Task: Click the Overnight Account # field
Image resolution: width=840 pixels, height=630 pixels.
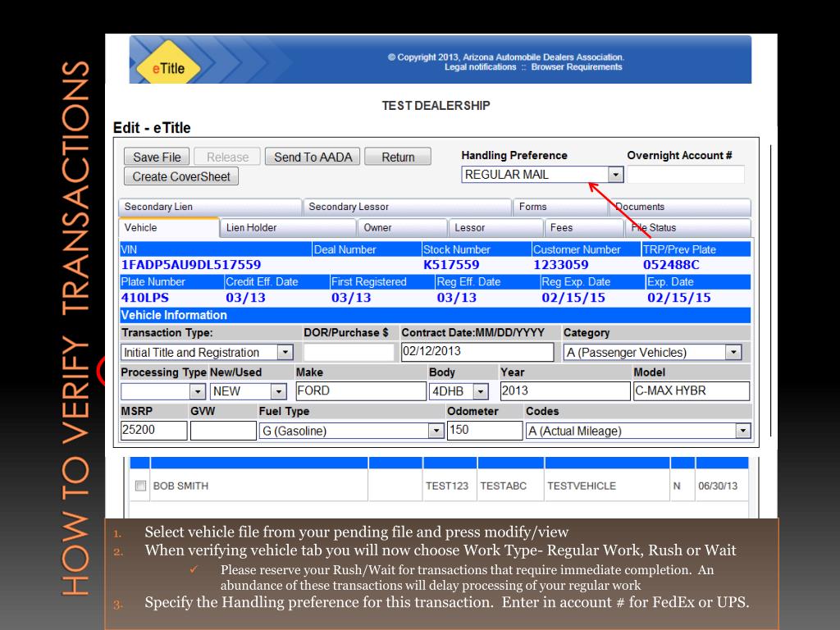Action: click(686, 175)
